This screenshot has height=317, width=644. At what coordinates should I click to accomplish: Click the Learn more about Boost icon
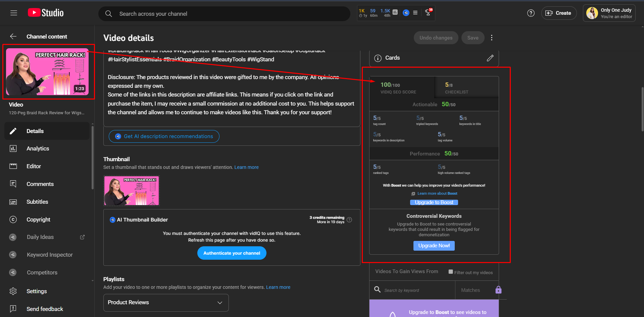coord(413,194)
